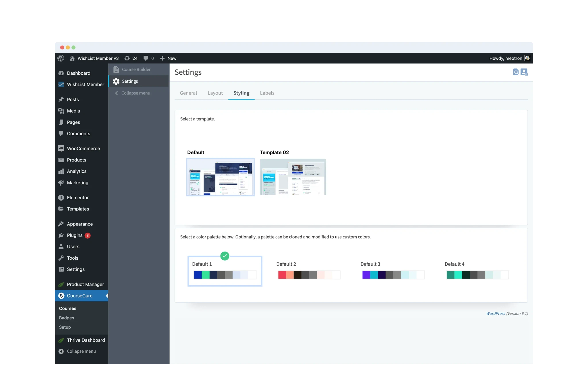Open the Comments sidebar menu
Viewport: 588px width, 386px height.
pyautogui.click(x=82, y=134)
